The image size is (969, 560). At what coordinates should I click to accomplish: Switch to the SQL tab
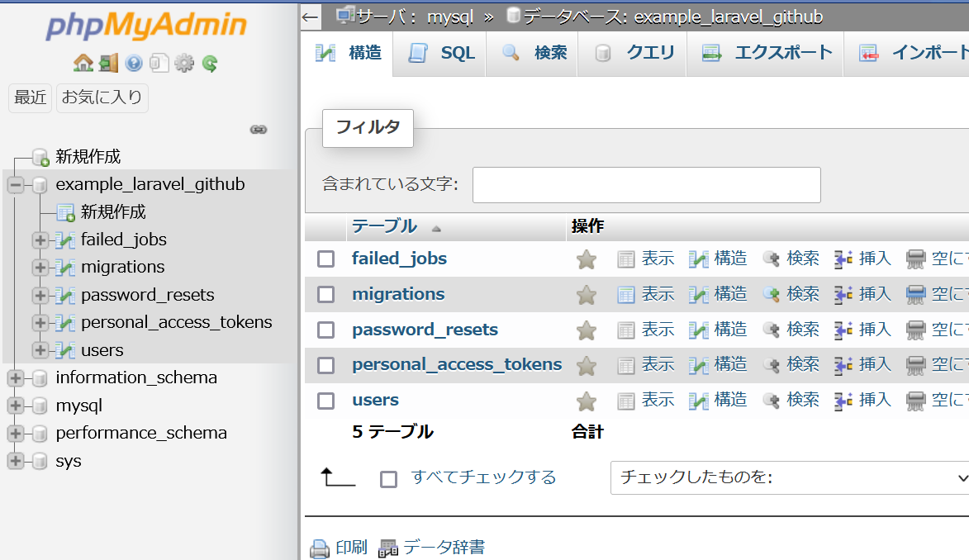[x=440, y=54]
